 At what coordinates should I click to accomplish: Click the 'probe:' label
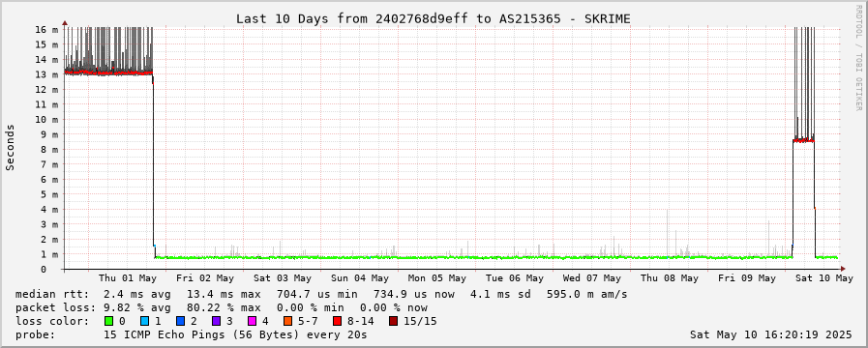35,334
